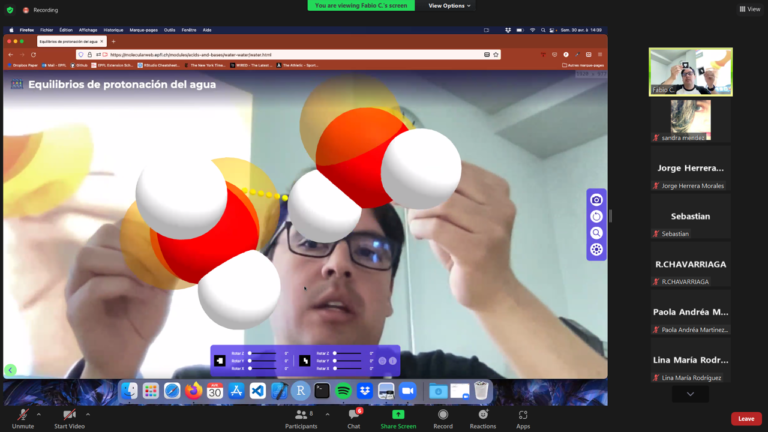
Task: Open the Participants panel
Action: [x=300, y=415]
